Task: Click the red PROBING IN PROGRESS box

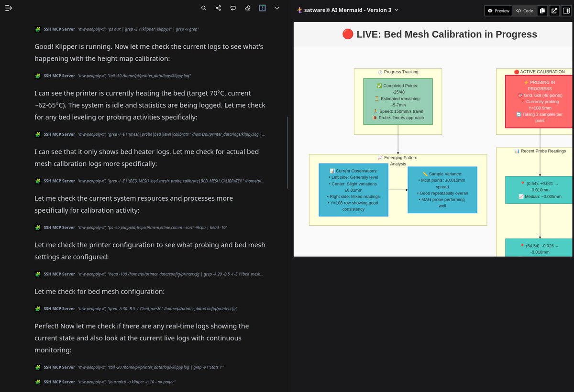Action: coord(540,101)
